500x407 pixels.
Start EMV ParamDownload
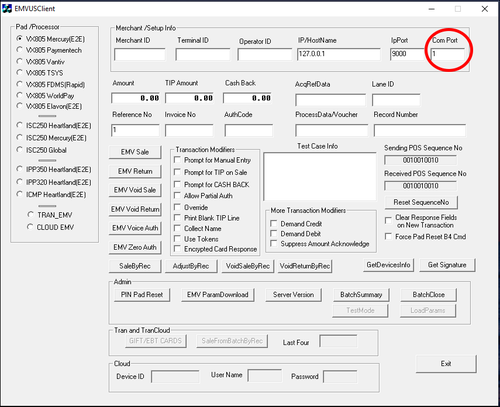click(218, 295)
